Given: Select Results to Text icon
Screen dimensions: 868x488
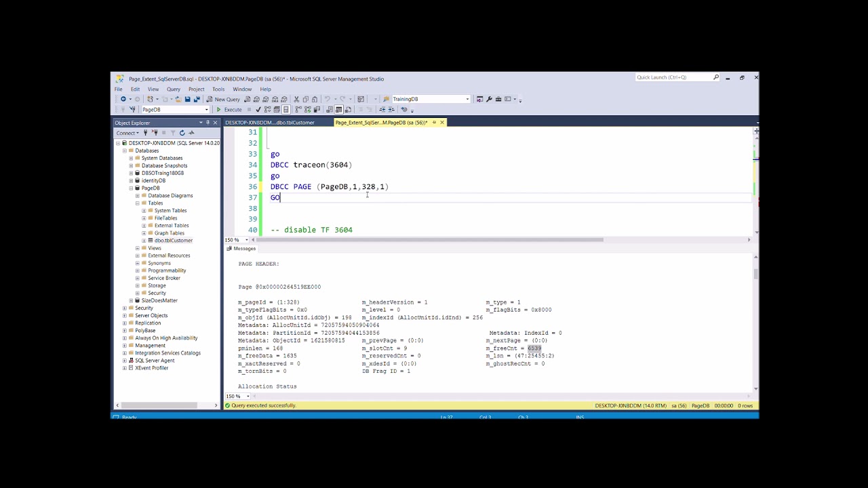Looking at the screenshot, I should (329, 109).
